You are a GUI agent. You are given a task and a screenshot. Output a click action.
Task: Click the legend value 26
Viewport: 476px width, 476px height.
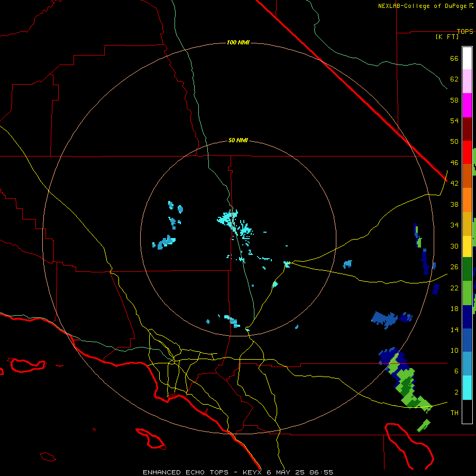(454, 267)
